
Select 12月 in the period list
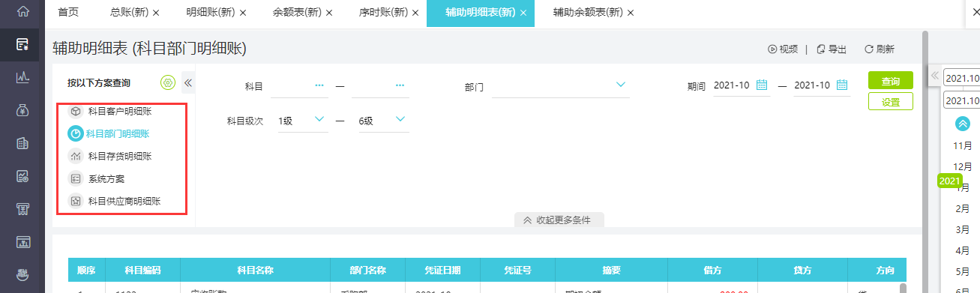963,166
